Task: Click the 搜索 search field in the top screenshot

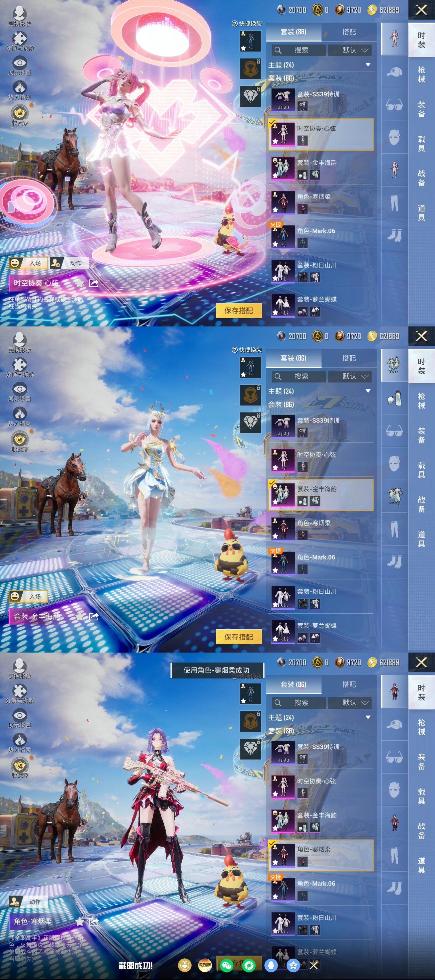Action: [299, 50]
